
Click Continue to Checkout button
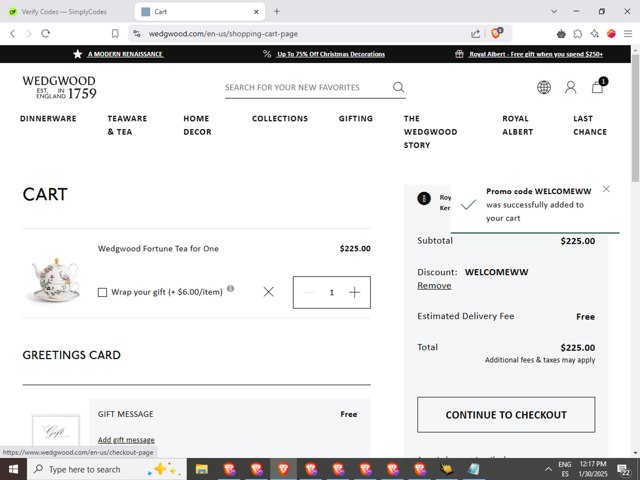(506, 415)
